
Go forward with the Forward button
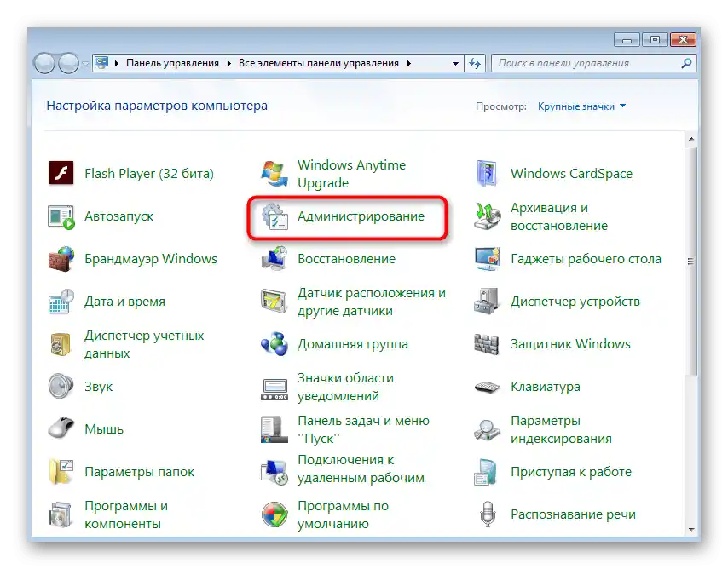click(69, 63)
